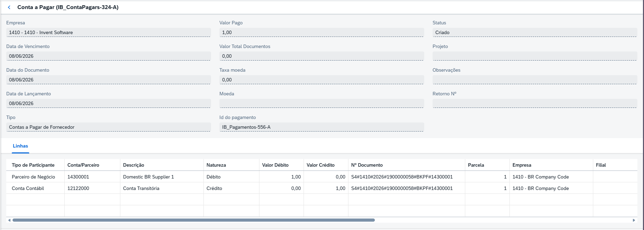Click the Valor Pago field
The width and height of the screenshot is (644, 230).
pyautogui.click(x=322, y=32)
